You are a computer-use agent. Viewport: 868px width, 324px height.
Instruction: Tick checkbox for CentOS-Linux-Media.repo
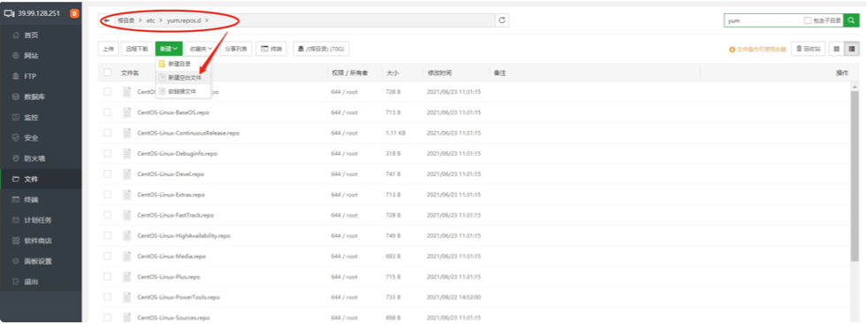point(107,256)
